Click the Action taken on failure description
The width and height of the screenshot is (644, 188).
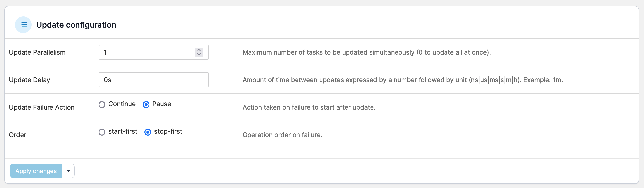(x=309, y=108)
